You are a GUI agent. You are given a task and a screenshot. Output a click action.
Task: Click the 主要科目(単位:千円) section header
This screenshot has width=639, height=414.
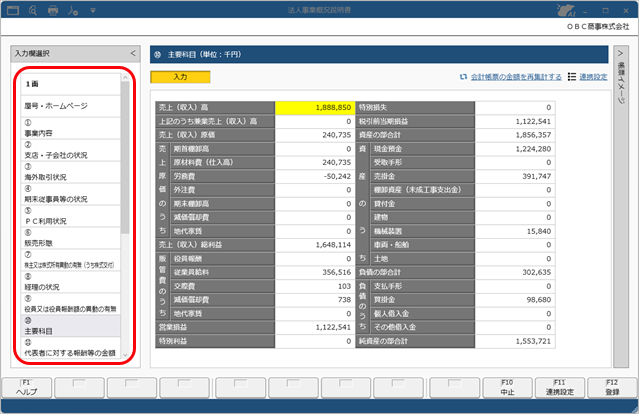point(379,55)
